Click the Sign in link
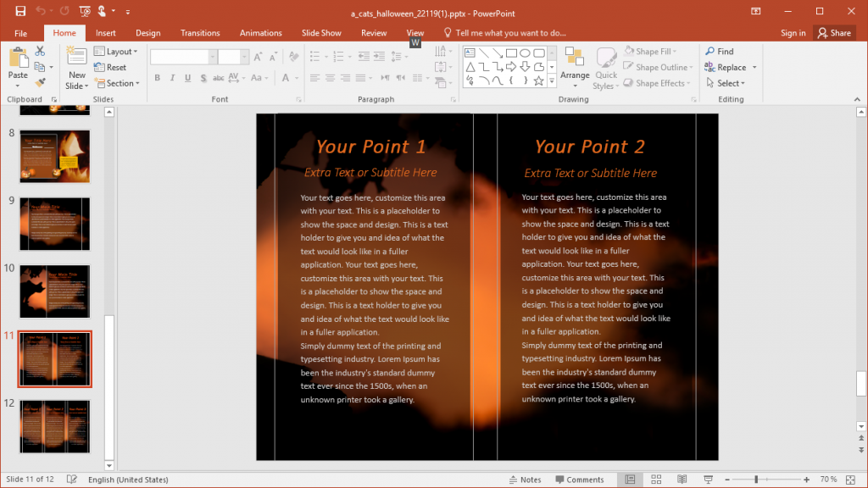The image size is (868, 488). 793,32
